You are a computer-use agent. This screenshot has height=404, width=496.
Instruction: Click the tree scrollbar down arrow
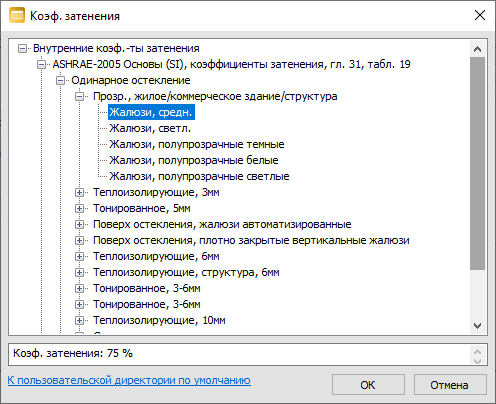[x=477, y=326]
